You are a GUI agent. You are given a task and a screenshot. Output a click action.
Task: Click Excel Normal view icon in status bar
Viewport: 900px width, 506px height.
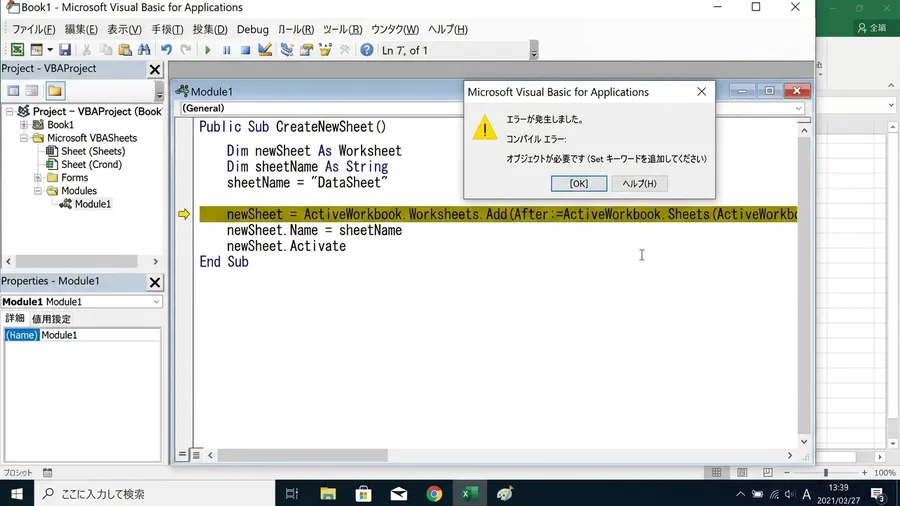(716, 473)
